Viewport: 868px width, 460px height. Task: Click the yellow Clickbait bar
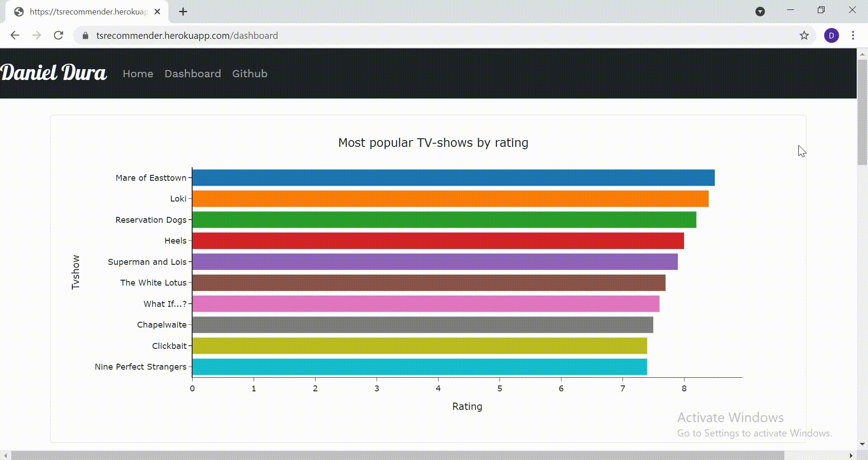420,346
